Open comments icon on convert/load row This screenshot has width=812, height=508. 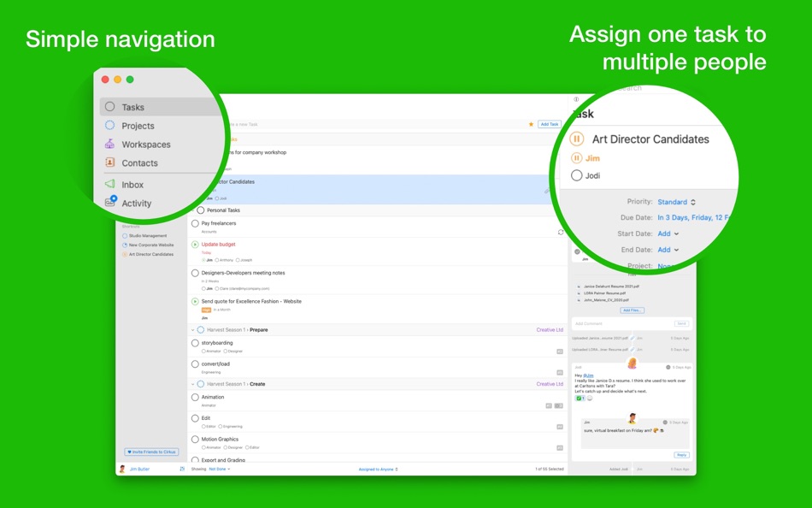(560, 373)
